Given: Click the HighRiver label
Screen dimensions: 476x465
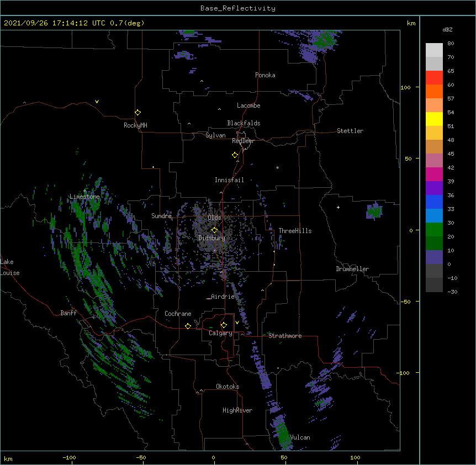Looking at the screenshot, I should [x=237, y=410].
